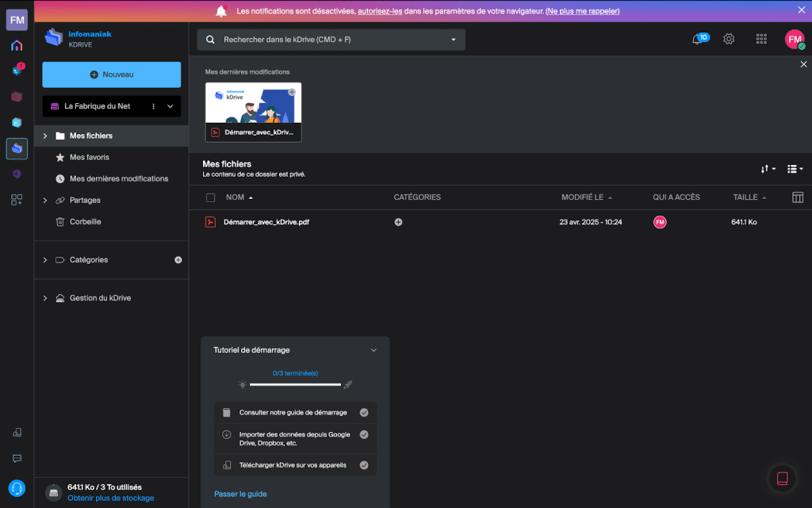
Task: Expand the Gestion du kDrive section
Action: coord(45,298)
